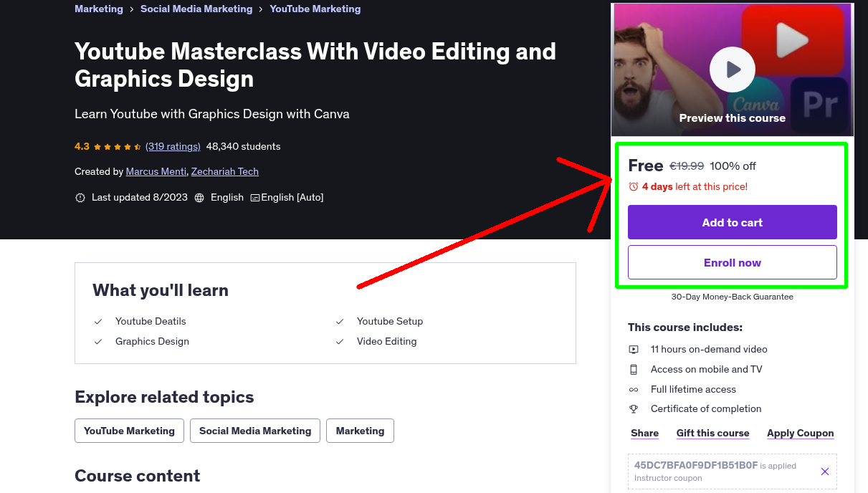Click Gift this course

click(x=712, y=434)
